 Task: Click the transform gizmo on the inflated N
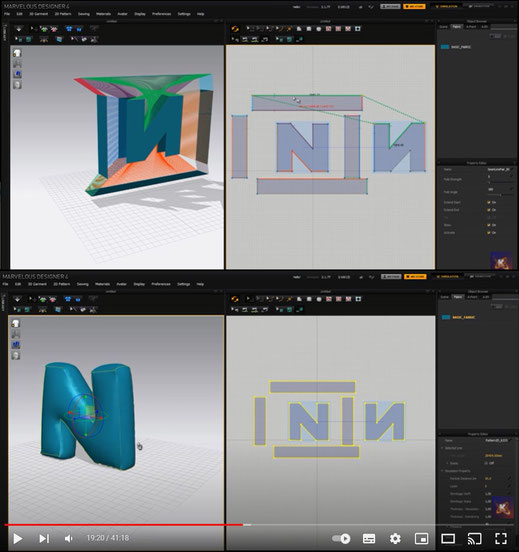click(86, 416)
